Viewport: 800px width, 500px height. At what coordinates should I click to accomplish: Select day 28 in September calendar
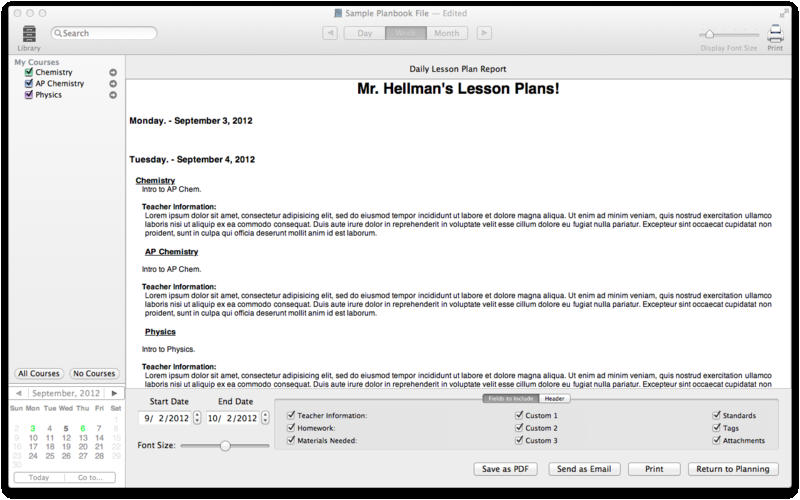[99, 456]
